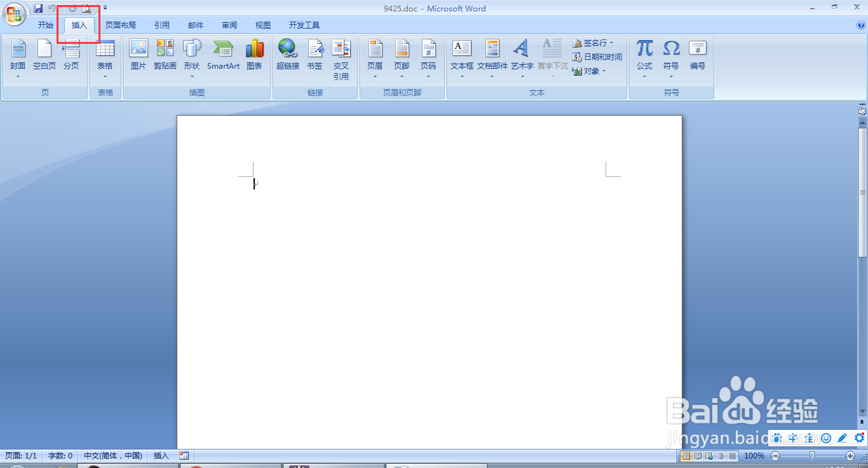Open the 文档部件 quick parts menu
The width and height of the screenshot is (868, 468).
[x=492, y=59]
